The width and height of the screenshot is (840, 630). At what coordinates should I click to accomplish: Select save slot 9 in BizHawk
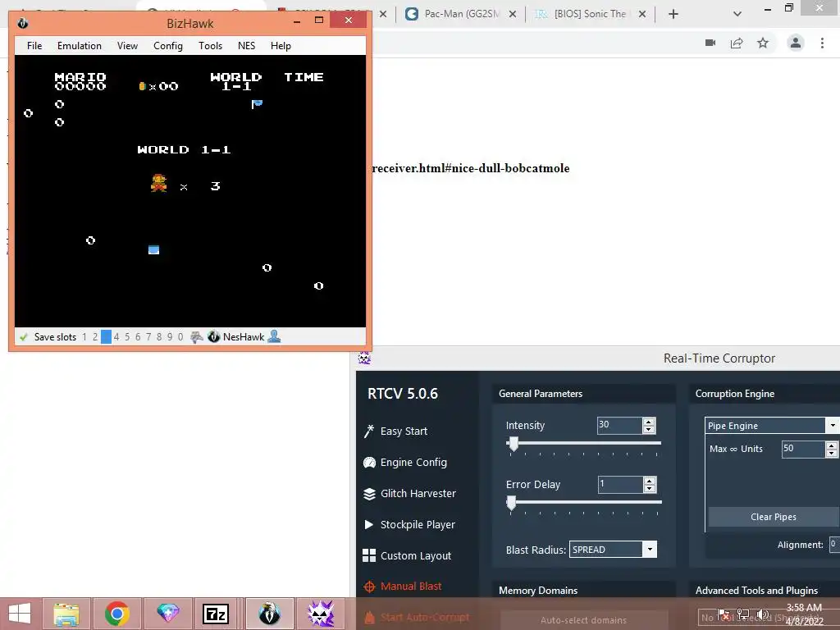(170, 337)
